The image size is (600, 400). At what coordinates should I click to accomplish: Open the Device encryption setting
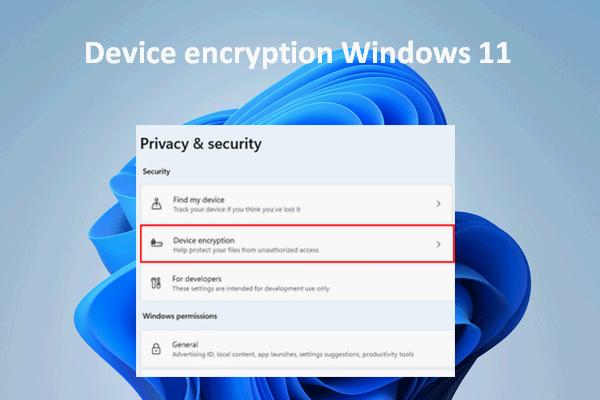(297, 244)
